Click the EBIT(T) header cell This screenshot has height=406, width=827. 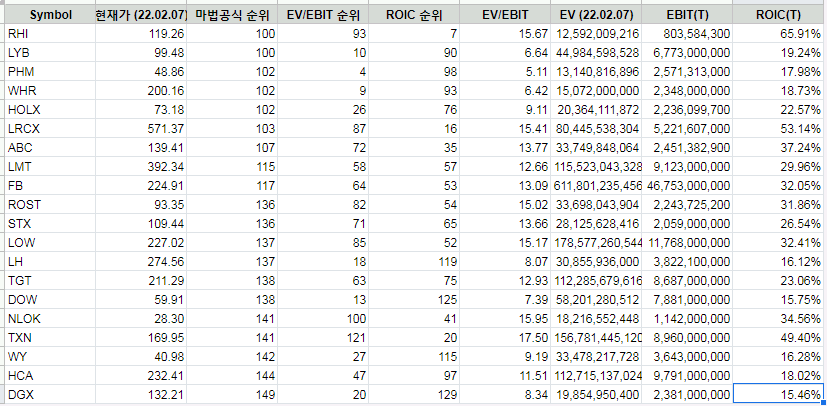pos(687,15)
